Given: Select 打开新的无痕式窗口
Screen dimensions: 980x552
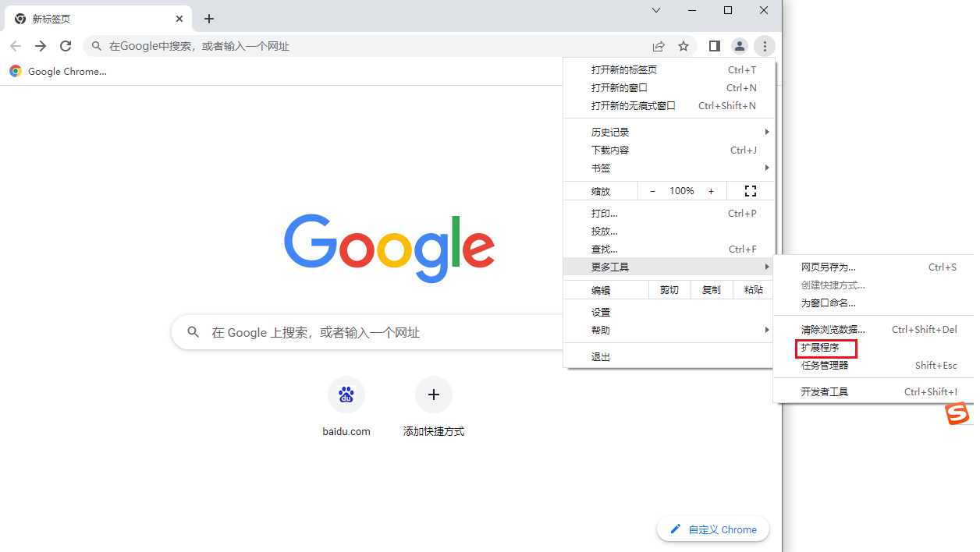Looking at the screenshot, I should pyautogui.click(x=669, y=105).
